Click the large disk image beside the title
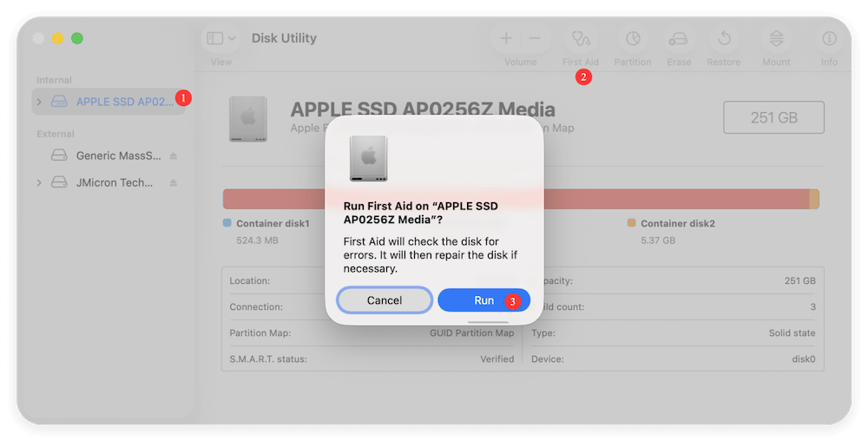 [248, 120]
